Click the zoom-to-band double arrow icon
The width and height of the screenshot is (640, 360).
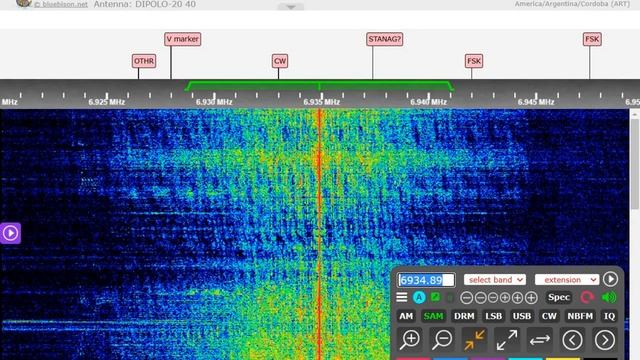coord(540,340)
